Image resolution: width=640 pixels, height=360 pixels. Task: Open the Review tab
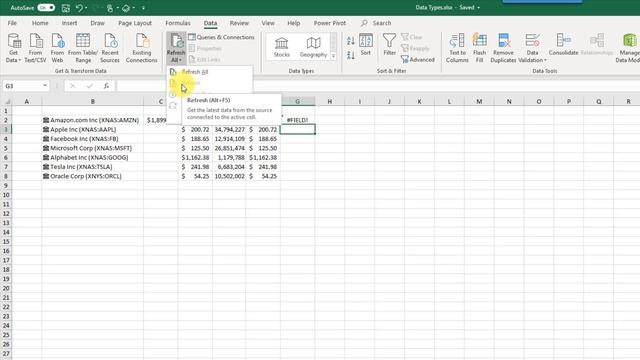(239, 23)
